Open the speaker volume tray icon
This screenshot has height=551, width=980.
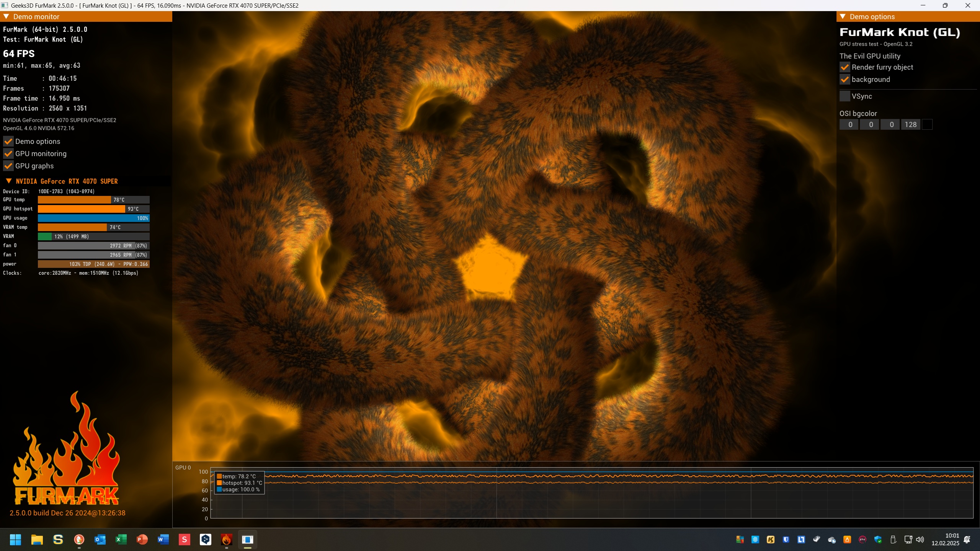(920, 540)
